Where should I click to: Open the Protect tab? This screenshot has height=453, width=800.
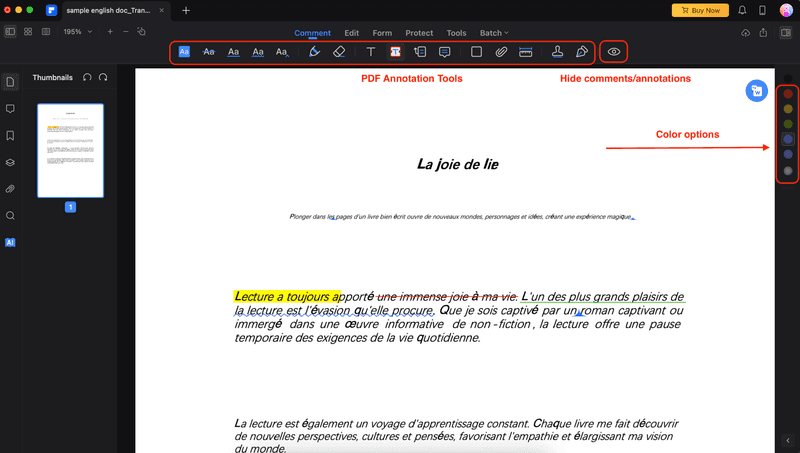click(x=419, y=33)
